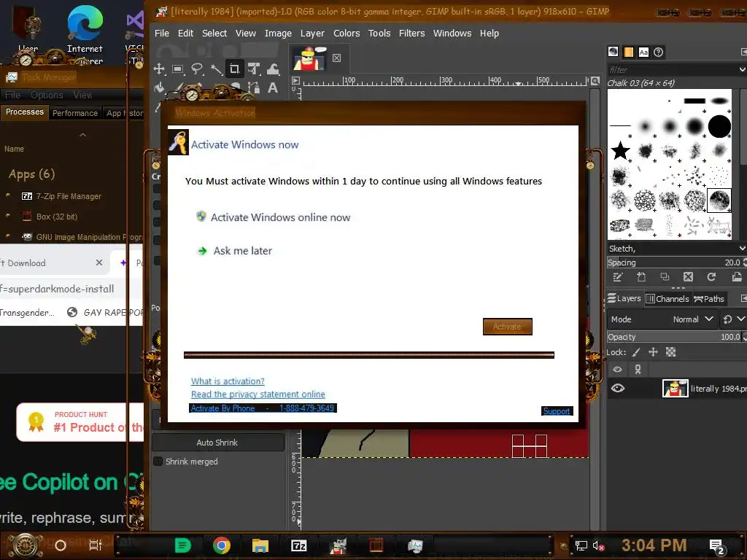Open 7-Zip from the taskbar
Screen dimensions: 747x560
click(298, 545)
